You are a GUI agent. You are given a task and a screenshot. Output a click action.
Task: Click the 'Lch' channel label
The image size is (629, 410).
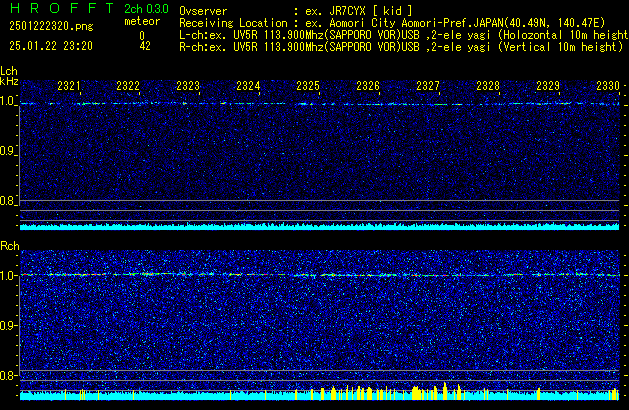point(9,71)
